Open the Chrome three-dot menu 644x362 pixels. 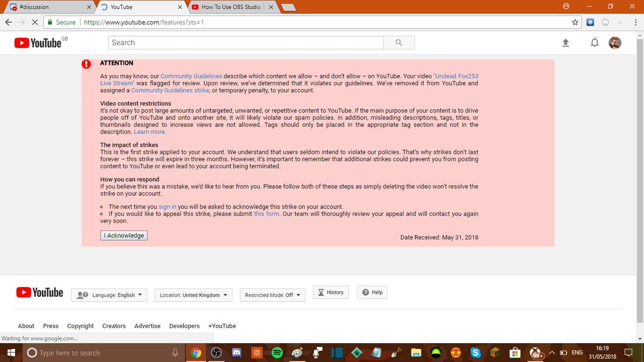click(x=635, y=23)
